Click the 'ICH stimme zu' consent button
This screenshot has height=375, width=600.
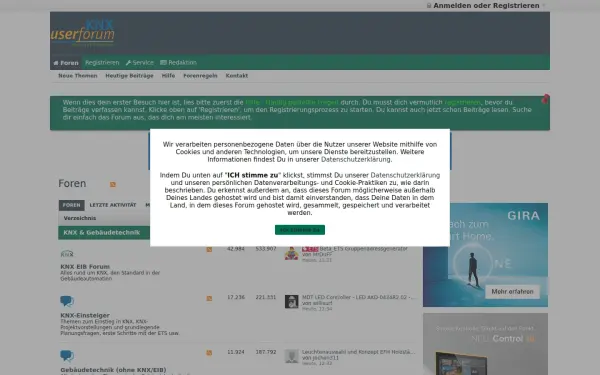pyautogui.click(x=300, y=230)
